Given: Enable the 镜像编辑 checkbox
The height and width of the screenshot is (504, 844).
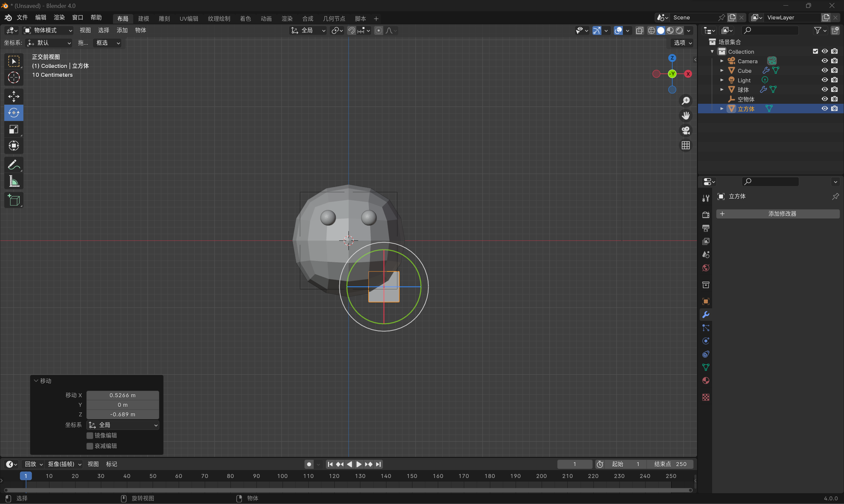Looking at the screenshot, I should coord(90,435).
